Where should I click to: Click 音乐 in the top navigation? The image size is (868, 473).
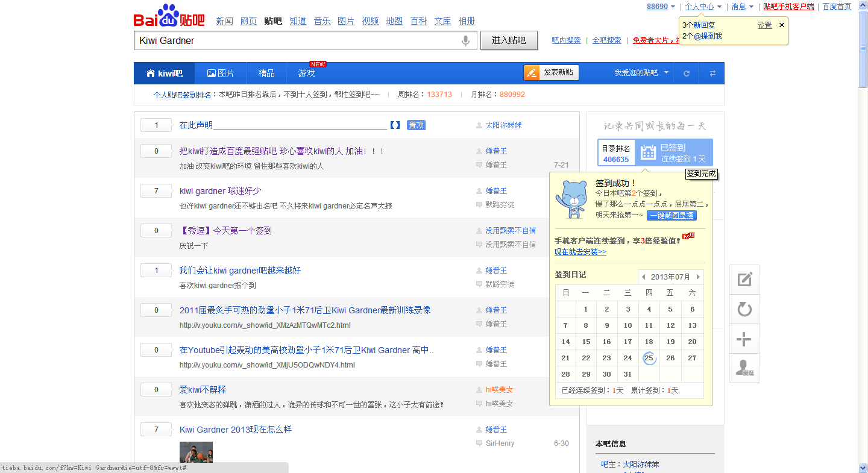pyautogui.click(x=322, y=21)
